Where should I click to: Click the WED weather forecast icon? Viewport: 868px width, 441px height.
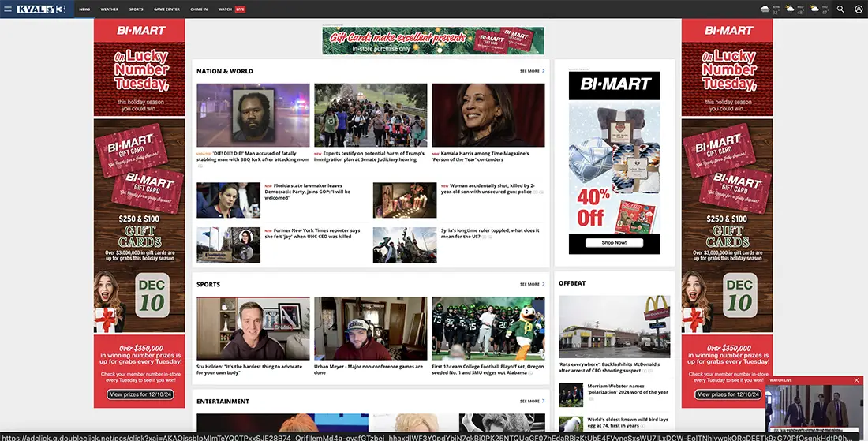pos(790,9)
